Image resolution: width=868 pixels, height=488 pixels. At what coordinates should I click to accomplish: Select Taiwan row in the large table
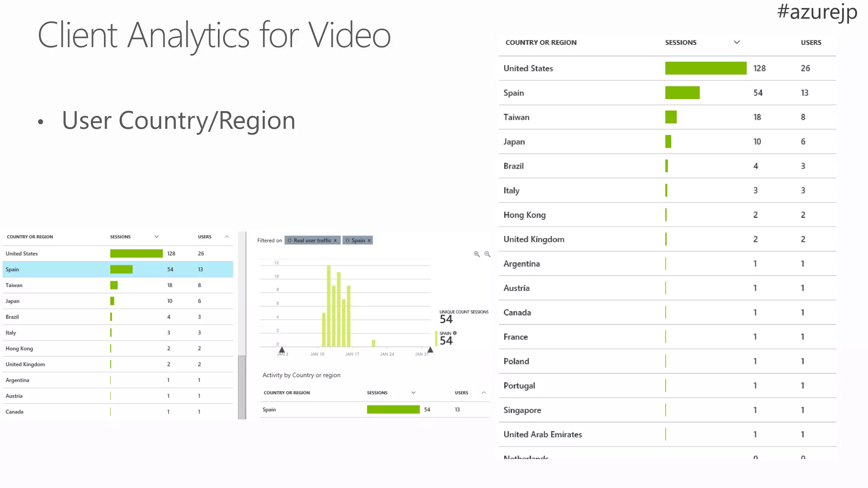(x=516, y=117)
